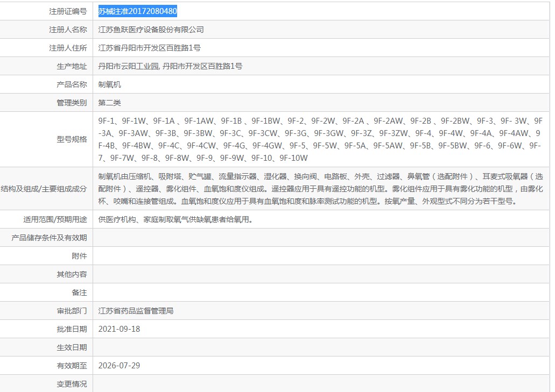The height and width of the screenshot is (392, 555).
Task: Click product name value 制氧机
Action: (x=110, y=84)
